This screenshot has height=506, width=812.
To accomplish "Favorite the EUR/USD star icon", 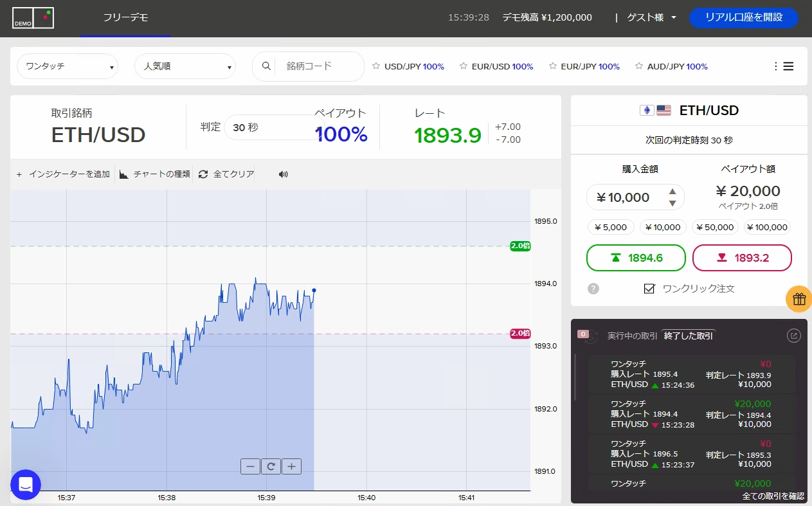I will tap(464, 66).
